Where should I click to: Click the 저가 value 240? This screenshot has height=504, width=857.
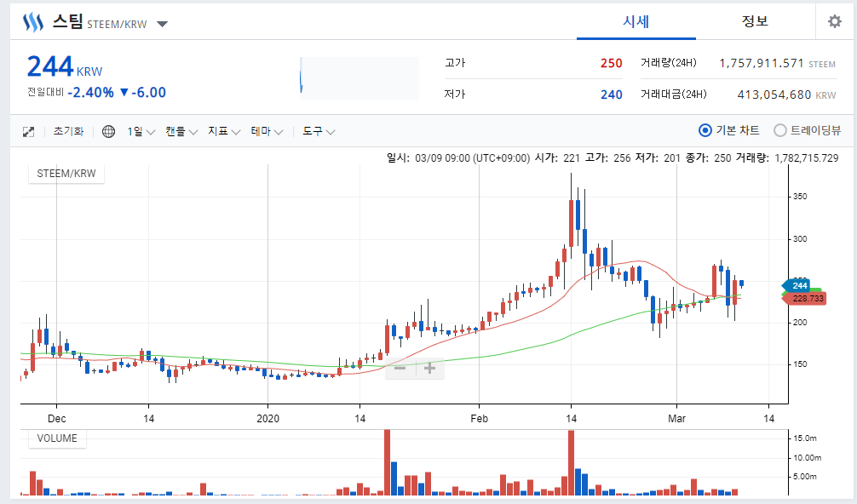coord(611,95)
